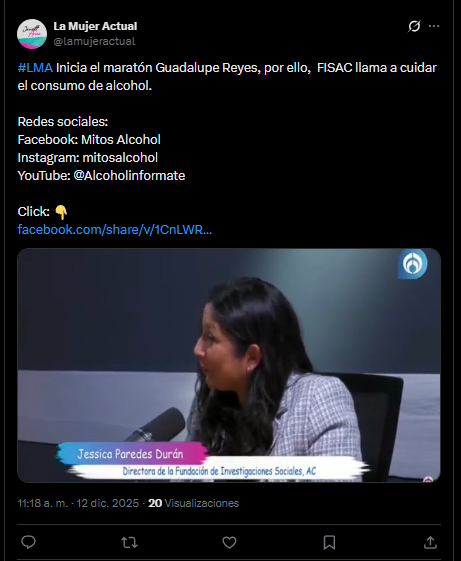Click the Directora de la Fundación caption

[x=219, y=471]
